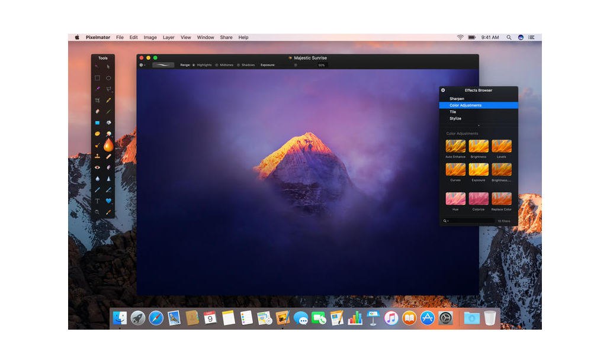Click the Exposure slider in tool options
The image size is (610, 364).
[296, 65]
